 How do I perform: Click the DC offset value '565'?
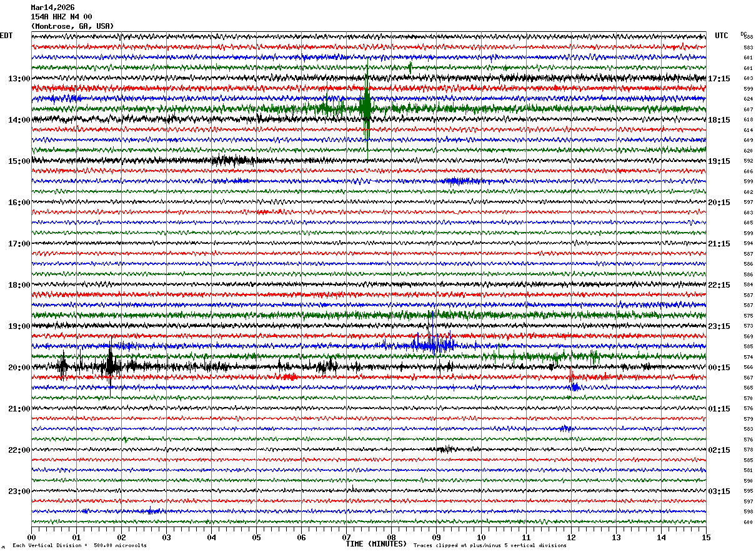tap(748, 388)
